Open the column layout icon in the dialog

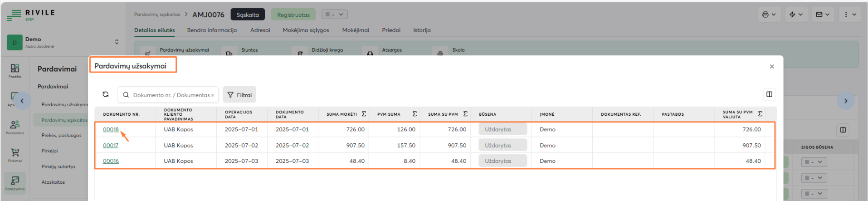point(769,94)
